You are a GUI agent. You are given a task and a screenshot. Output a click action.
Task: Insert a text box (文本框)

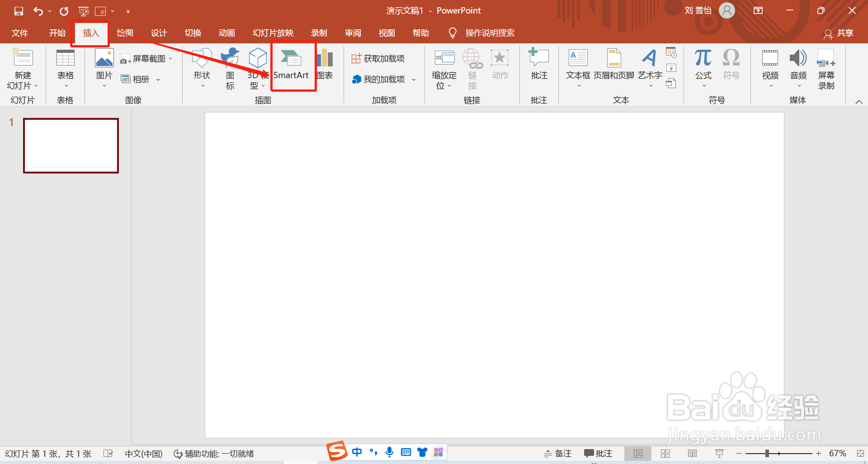coord(578,69)
